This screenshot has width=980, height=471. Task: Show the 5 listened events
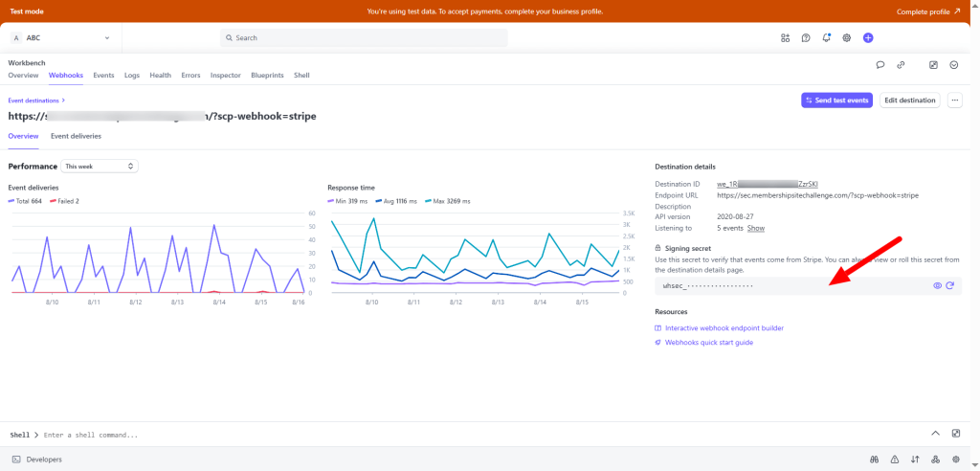[x=756, y=228]
